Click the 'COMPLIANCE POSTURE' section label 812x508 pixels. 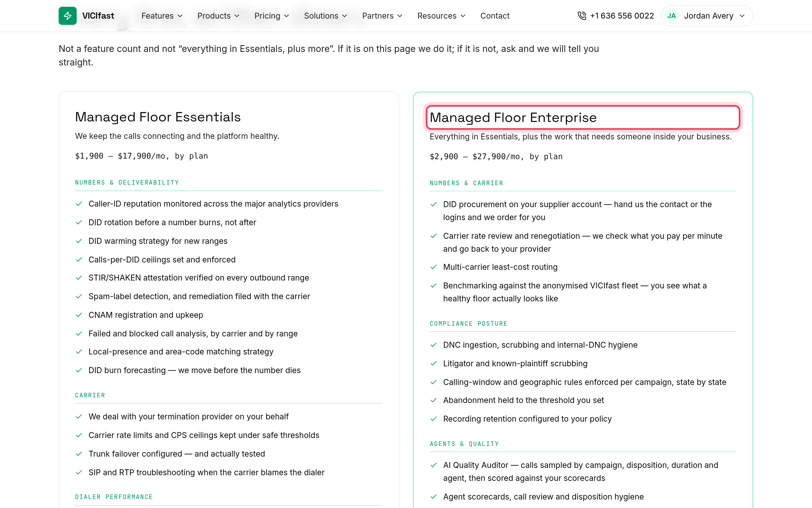[468, 323]
